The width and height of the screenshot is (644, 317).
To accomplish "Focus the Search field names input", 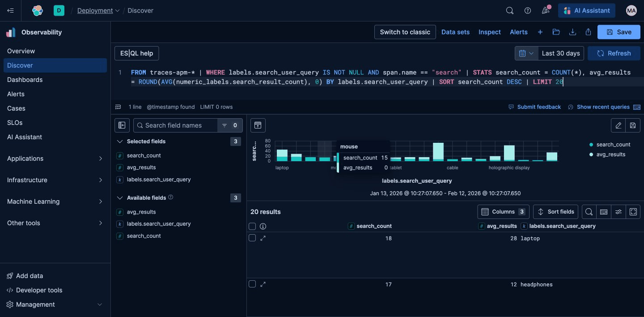I will 175,125.
